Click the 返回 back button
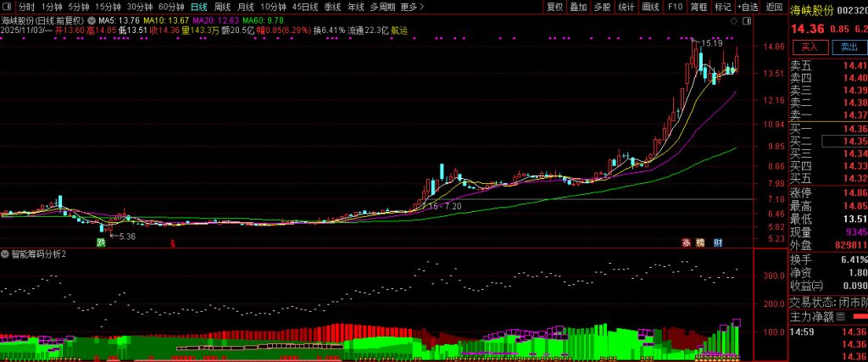 point(775,7)
